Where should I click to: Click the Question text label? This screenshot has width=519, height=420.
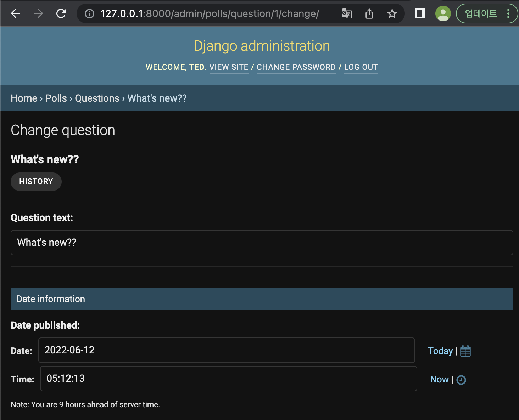tap(42, 217)
